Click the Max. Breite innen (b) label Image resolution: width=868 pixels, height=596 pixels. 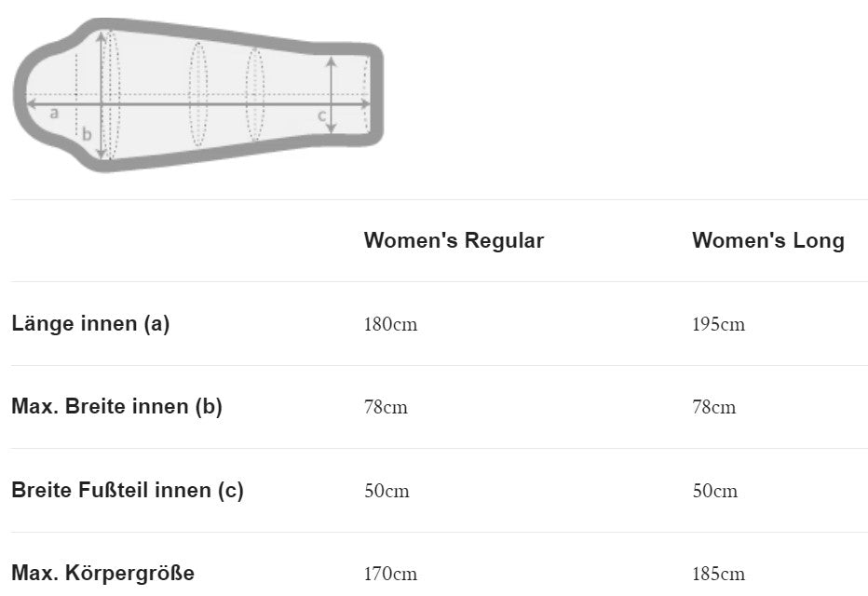tap(116, 407)
